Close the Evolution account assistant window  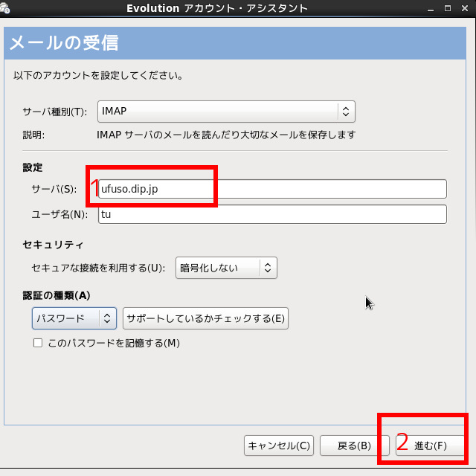point(465,8)
